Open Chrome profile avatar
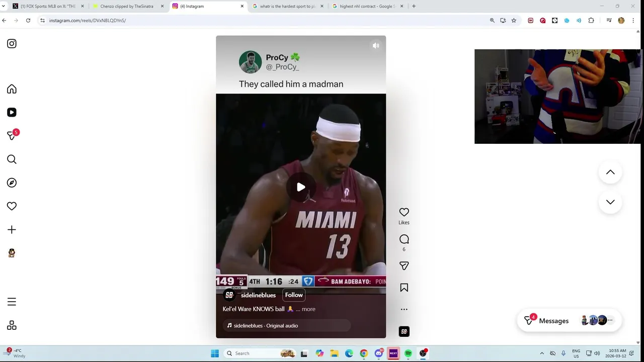644x362 pixels. (621, 20)
